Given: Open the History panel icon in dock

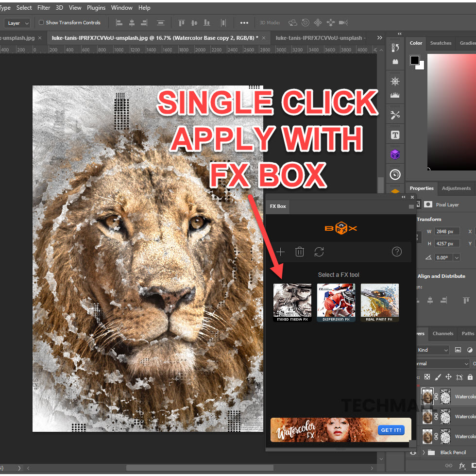Looking at the screenshot, I should [395, 47].
